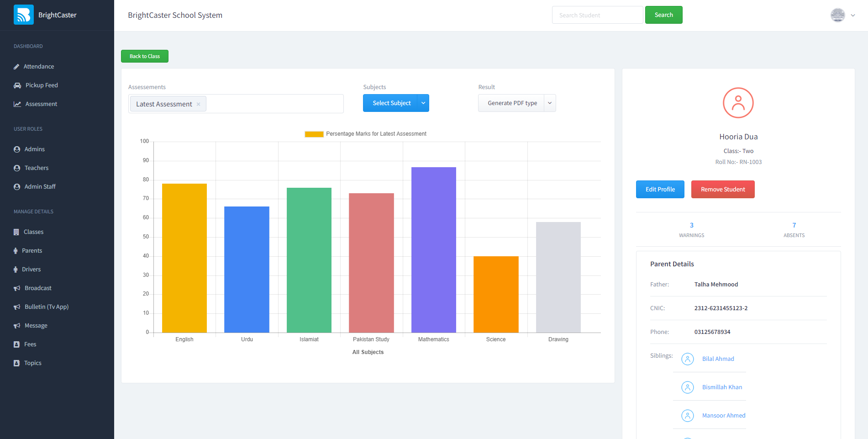Screen dimensions: 868x439
Task: Click the Back to Class button
Action: click(145, 56)
